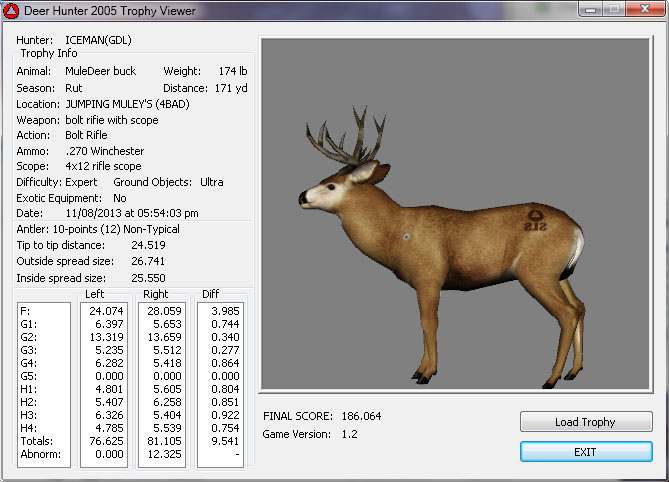Select the Left column measurements box
Screen dimensions: 669x482
(x=103, y=384)
